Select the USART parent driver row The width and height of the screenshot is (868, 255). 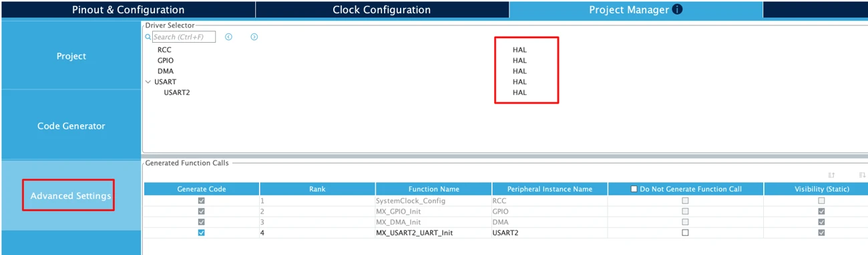click(x=165, y=81)
